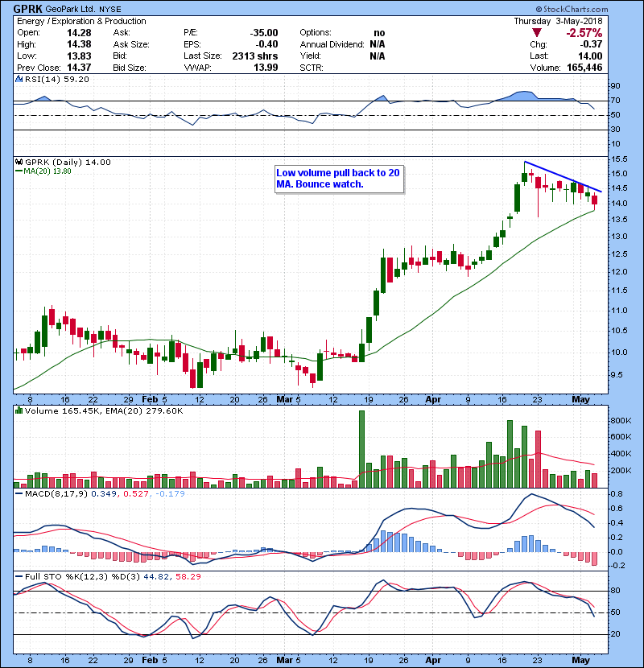Click the Chg value -0.37
The image size is (644, 668).
click(x=591, y=44)
